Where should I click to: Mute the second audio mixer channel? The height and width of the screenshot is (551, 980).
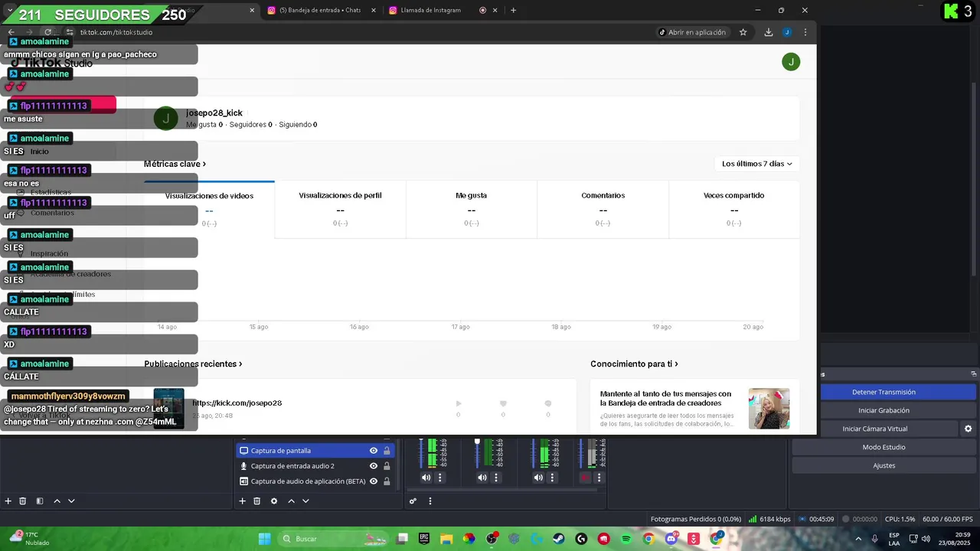tap(482, 478)
